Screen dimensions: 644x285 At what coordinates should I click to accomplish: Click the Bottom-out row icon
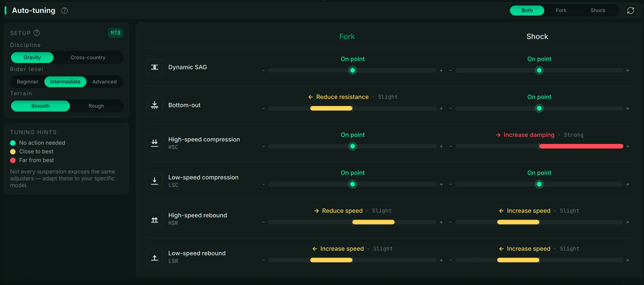[x=155, y=105]
